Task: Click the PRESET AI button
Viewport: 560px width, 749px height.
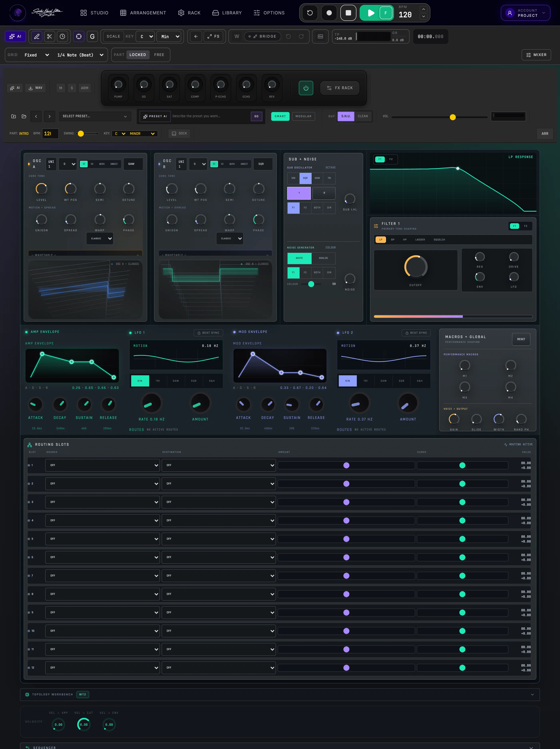Action: (155, 116)
